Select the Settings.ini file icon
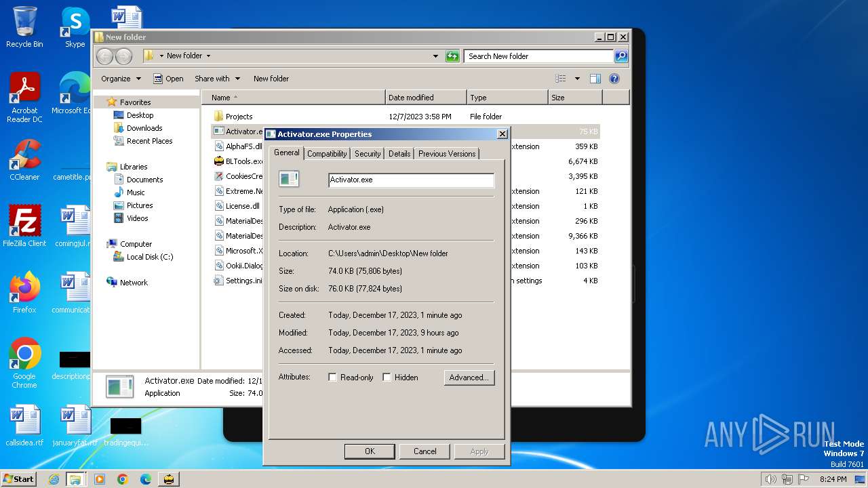Screen dimensions: 868x488 [218, 281]
